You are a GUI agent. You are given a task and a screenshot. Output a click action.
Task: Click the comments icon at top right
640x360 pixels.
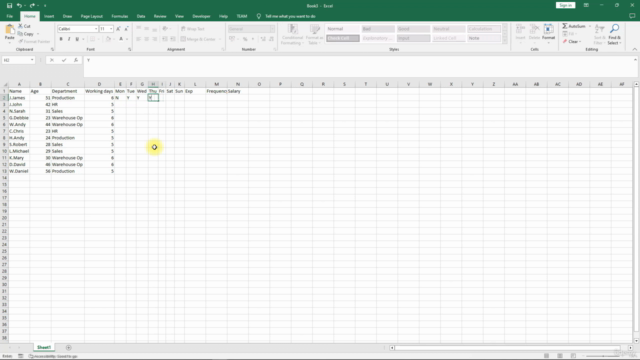pos(632,16)
